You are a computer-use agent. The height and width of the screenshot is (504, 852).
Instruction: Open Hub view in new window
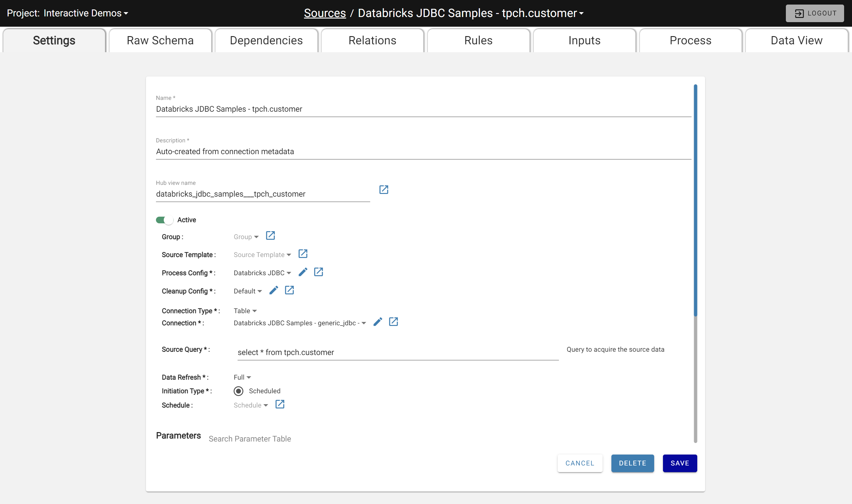[x=384, y=190]
